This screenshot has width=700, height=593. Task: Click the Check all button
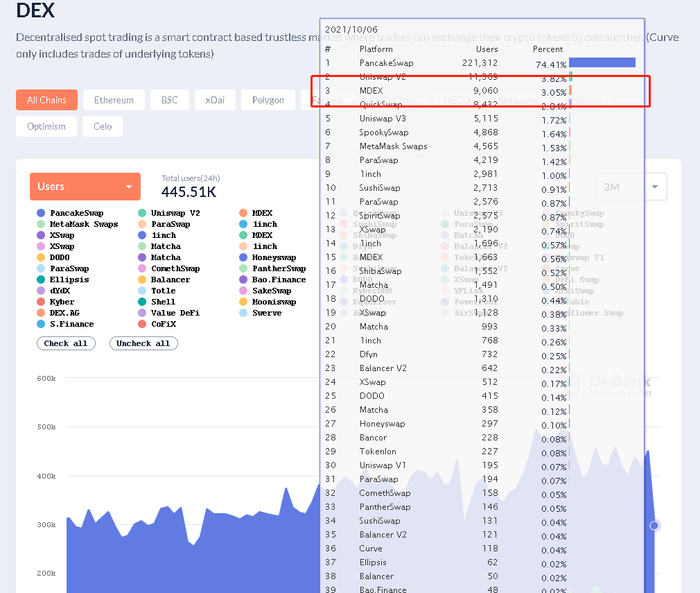66,343
